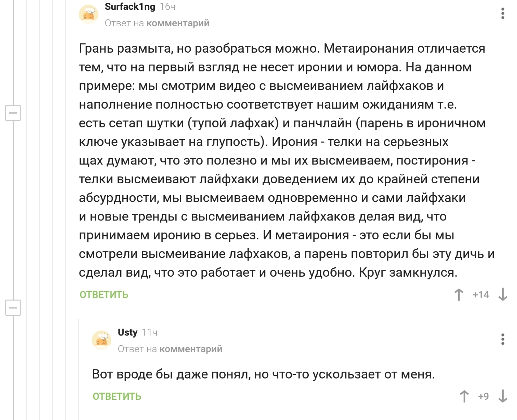
Task: Upvote Surfack1ng's comment
Action: pyautogui.click(x=459, y=295)
